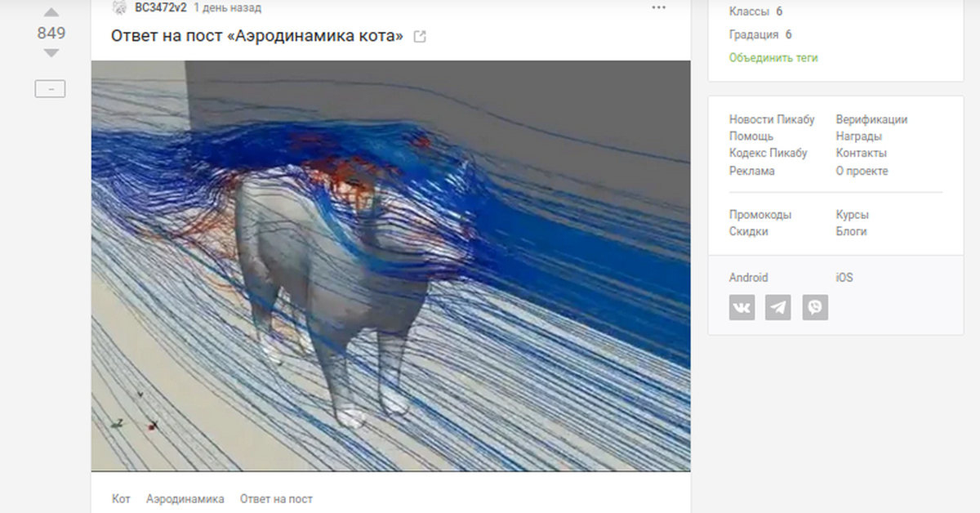Open the Блоги link

(x=852, y=231)
